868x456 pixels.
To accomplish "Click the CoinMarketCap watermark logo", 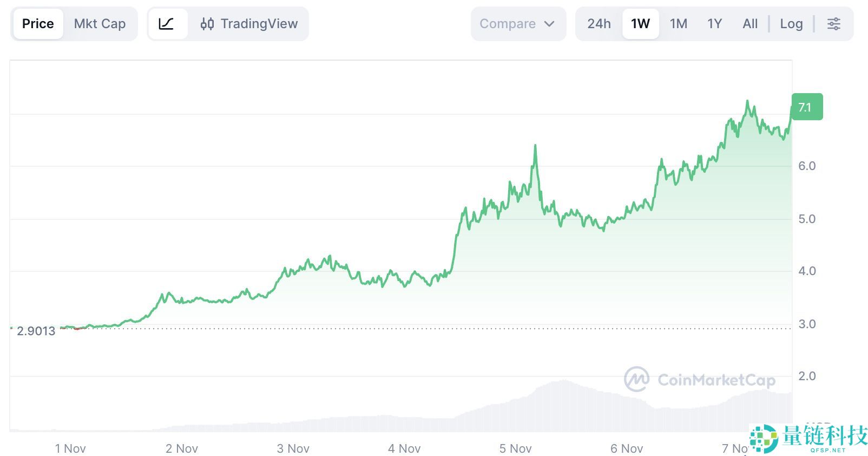I will pyautogui.click(x=700, y=380).
